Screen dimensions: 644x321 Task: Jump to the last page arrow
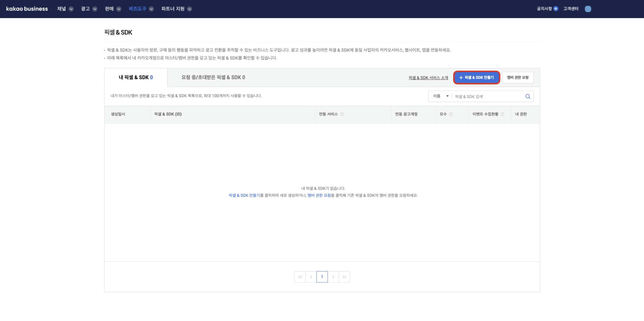click(x=344, y=277)
